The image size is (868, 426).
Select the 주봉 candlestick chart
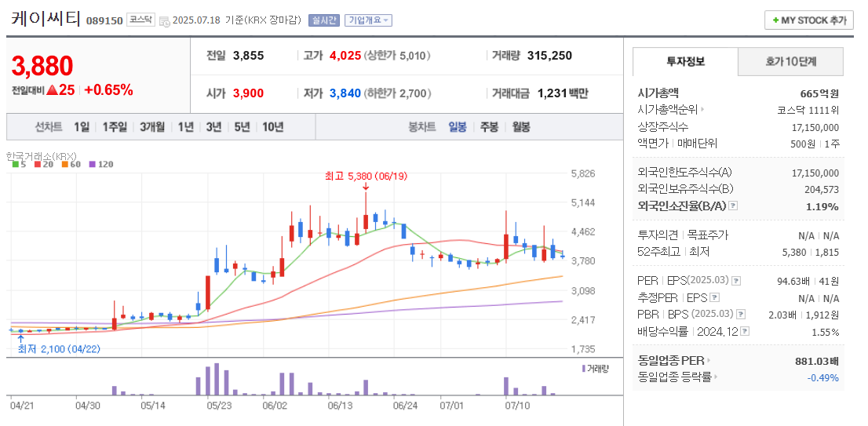point(490,126)
